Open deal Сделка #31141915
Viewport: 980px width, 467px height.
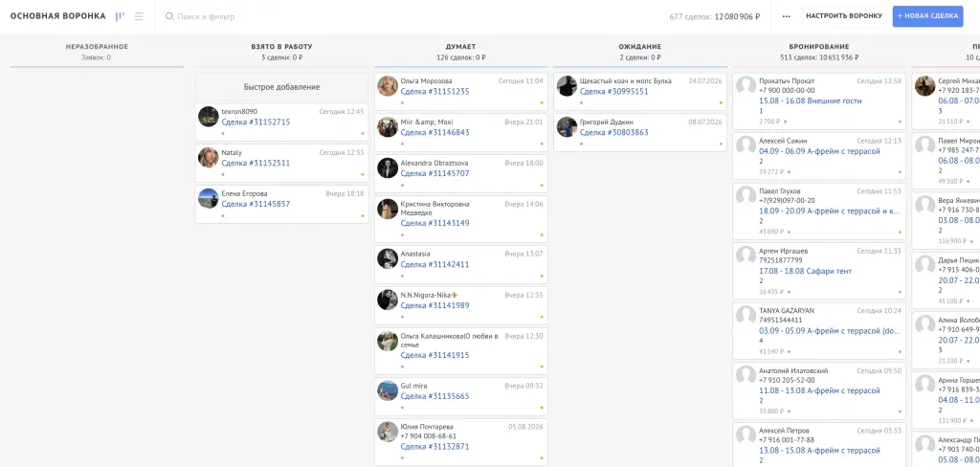pyautogui.click(x=435, y=355)
